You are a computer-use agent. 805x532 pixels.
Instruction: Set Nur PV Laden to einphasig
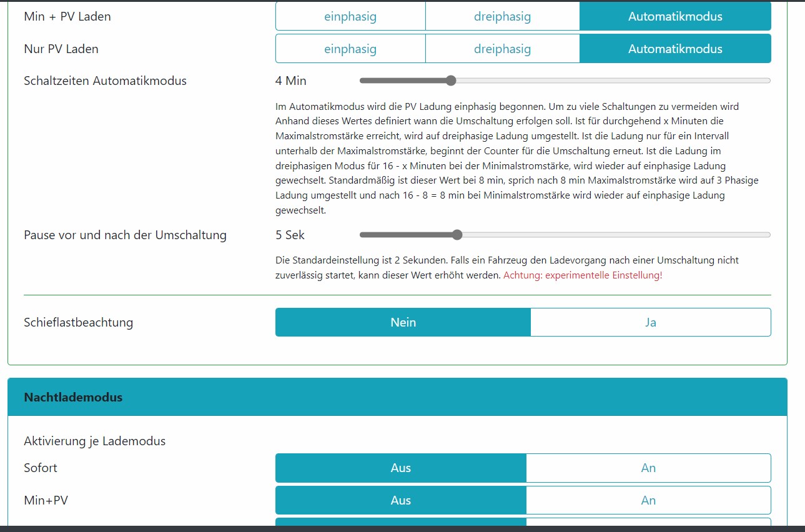click(350, 49)
